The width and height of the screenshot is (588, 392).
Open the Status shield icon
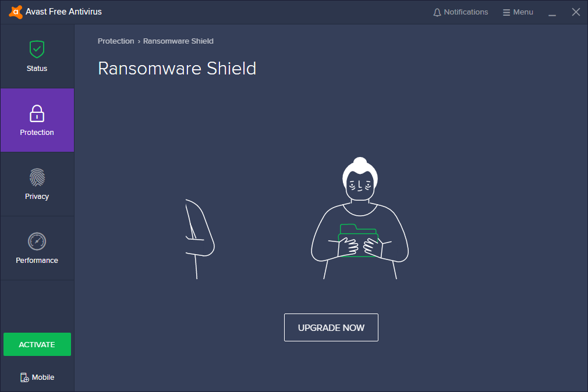(37, 49)
